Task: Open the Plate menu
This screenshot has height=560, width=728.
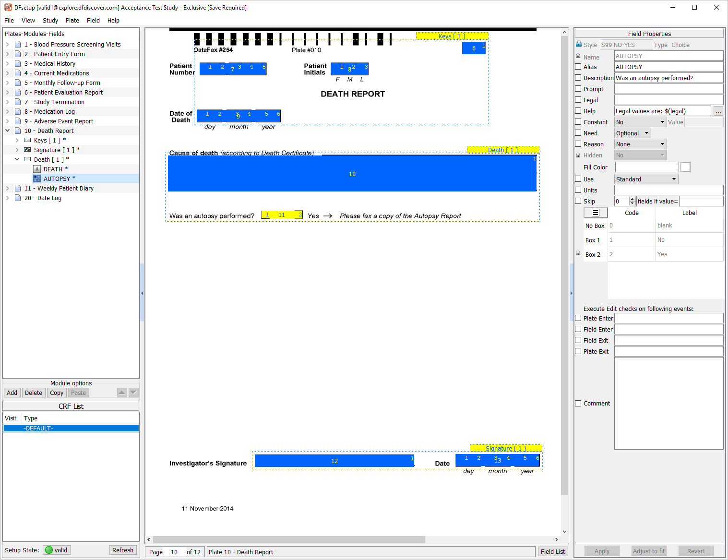Action: point(72,20)
